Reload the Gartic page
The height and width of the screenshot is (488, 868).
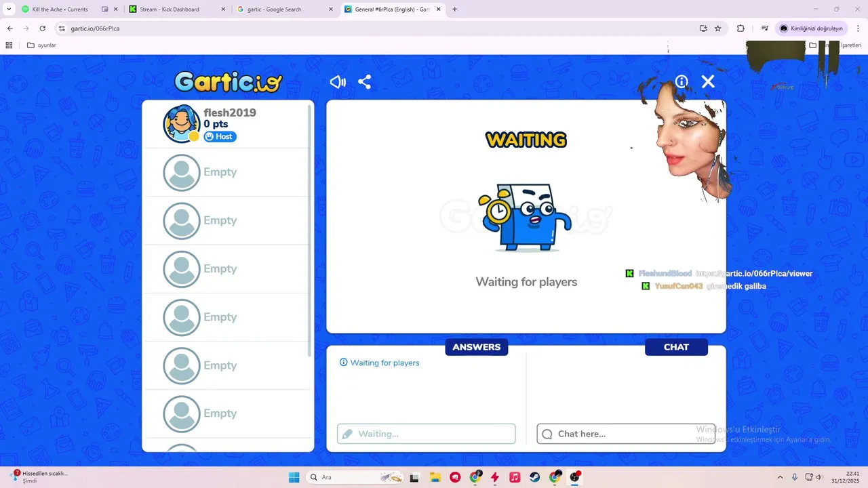(x=42, y=28)
